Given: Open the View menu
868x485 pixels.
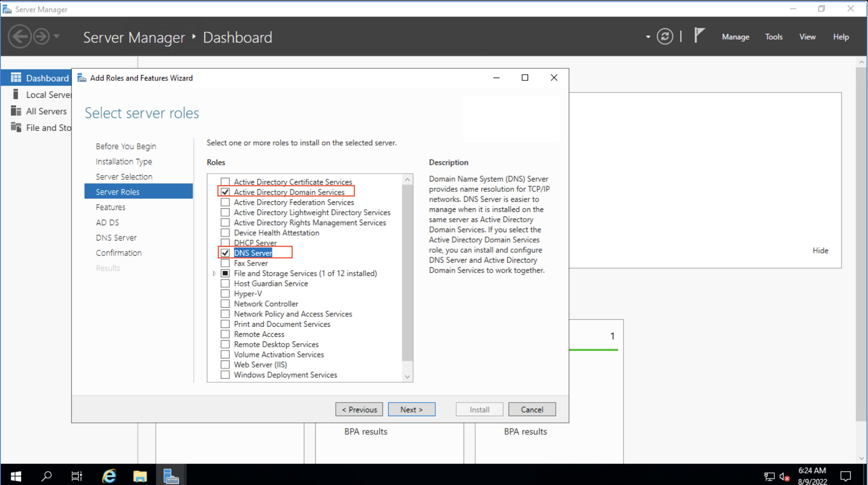Looking at the screenshot, I should [x=807, y=37].
